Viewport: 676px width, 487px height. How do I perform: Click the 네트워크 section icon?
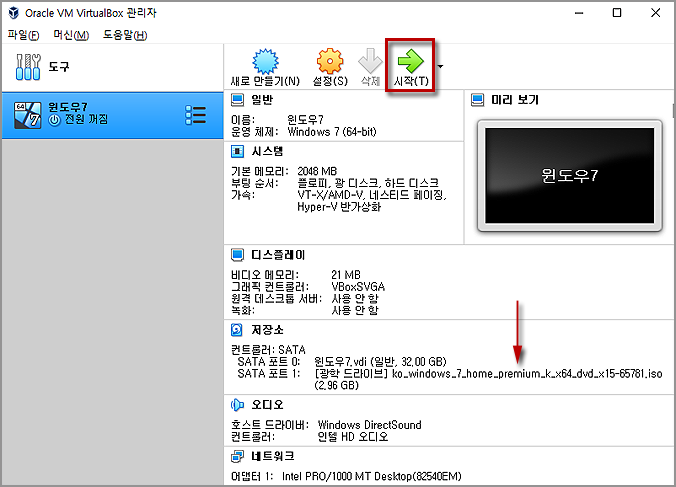[237, 456]
